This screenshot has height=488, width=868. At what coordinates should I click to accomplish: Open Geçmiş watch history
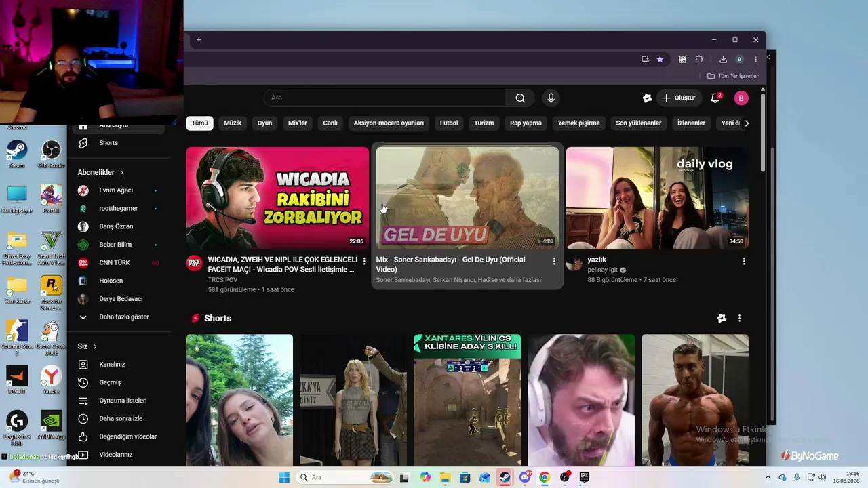click(x=108, y=382)
